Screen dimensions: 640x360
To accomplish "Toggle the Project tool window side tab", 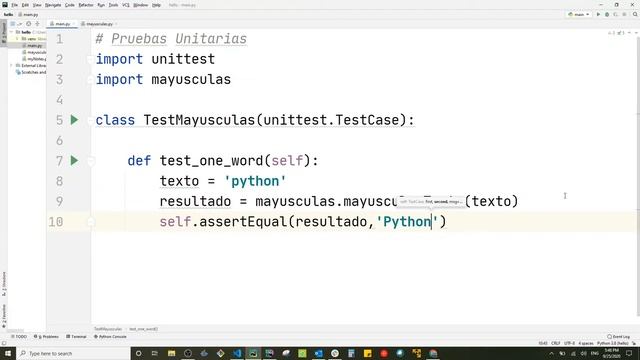I will pyautogui.click(x=4, y=33).
